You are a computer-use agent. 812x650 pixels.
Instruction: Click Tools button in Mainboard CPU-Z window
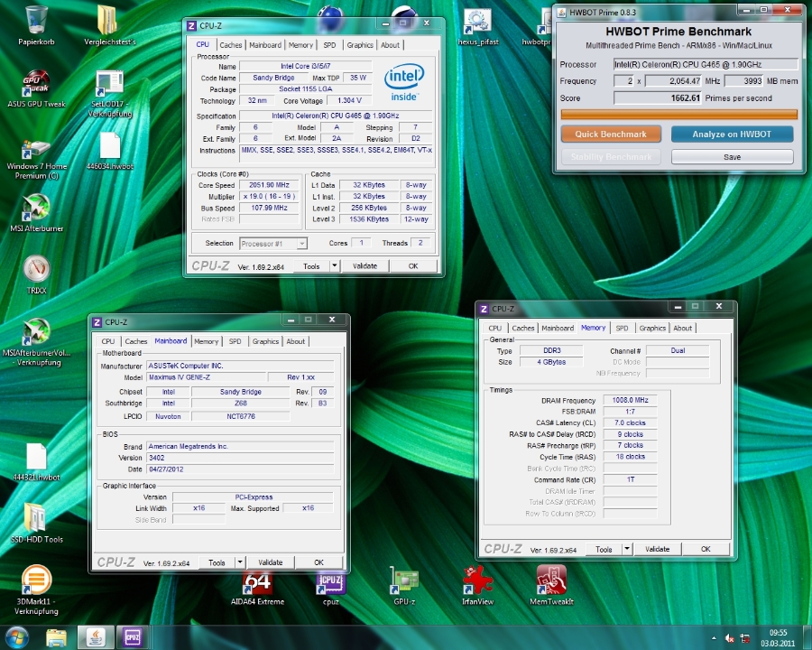click(x=217, y=562)
